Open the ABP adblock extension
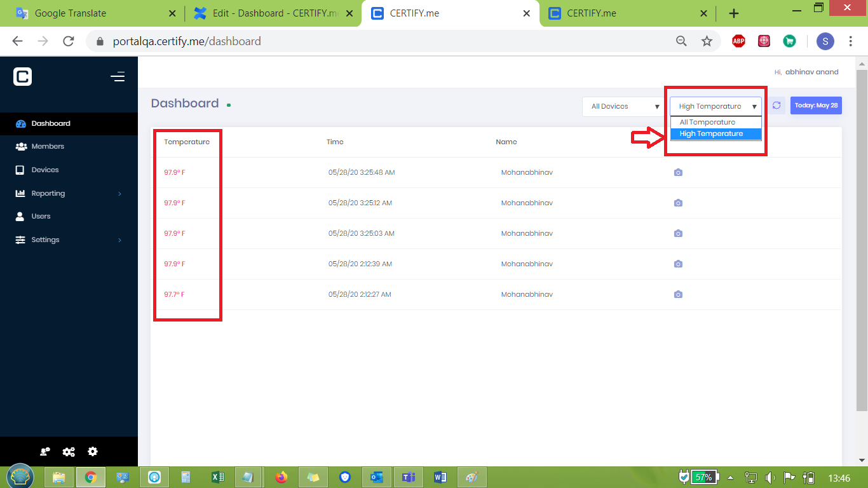 click(738, 41)
